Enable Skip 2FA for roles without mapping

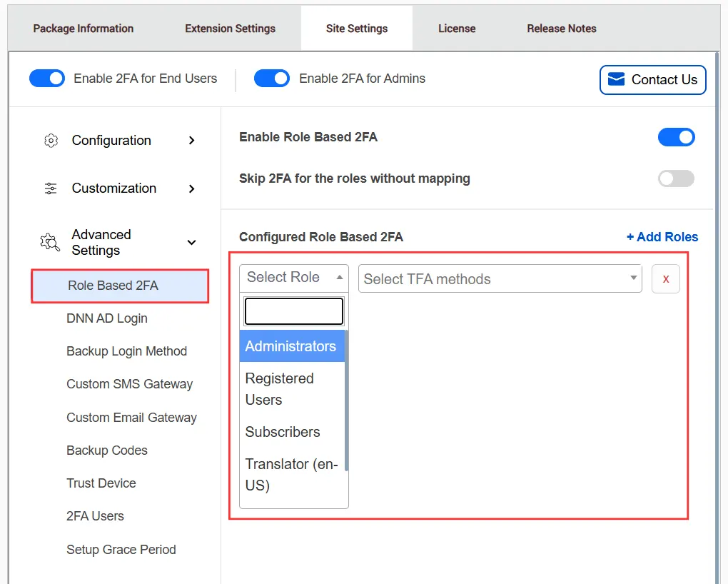point(675,178)
